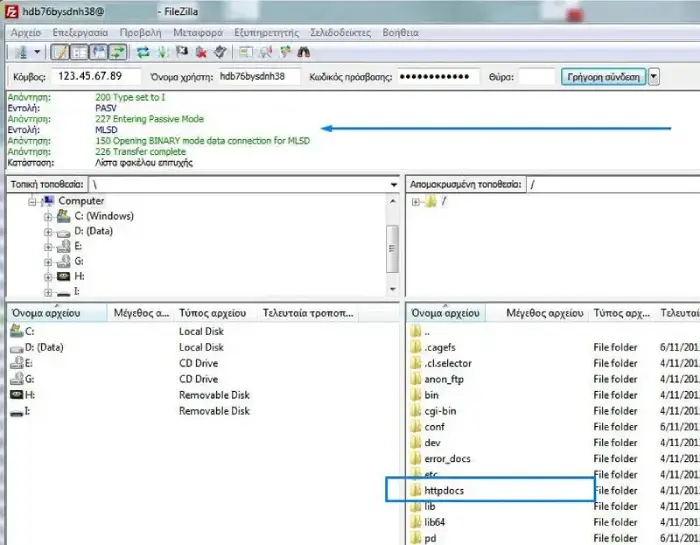The image size is (700, 545).
Task: Open the Μεταφορά menu
Action: (198, 33)
